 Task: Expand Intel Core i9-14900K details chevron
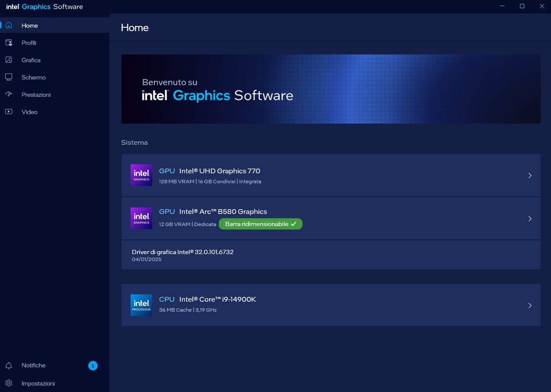tap(530, 306)
